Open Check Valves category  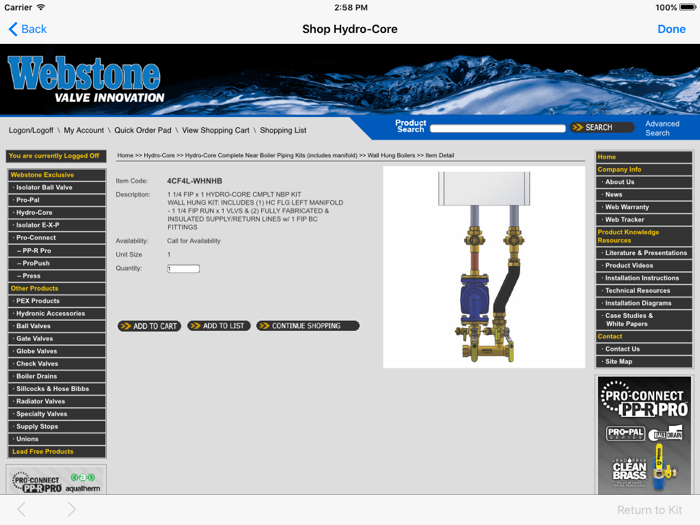(x=57, y=363)
